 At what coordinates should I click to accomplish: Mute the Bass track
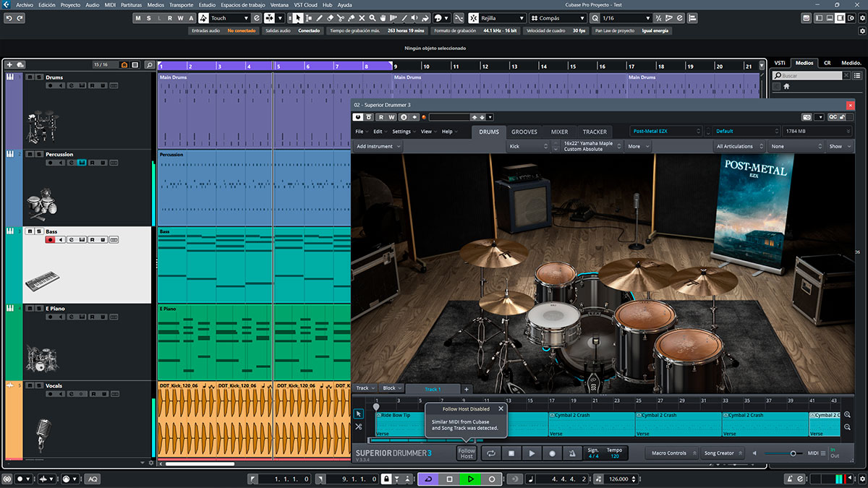click(30, 231)
